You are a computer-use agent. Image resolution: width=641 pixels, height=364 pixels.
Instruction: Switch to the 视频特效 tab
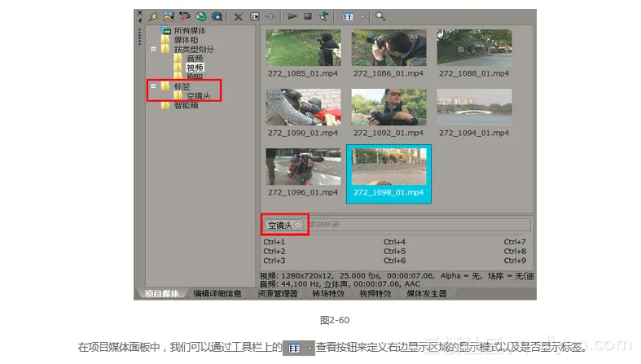[375, 294]
